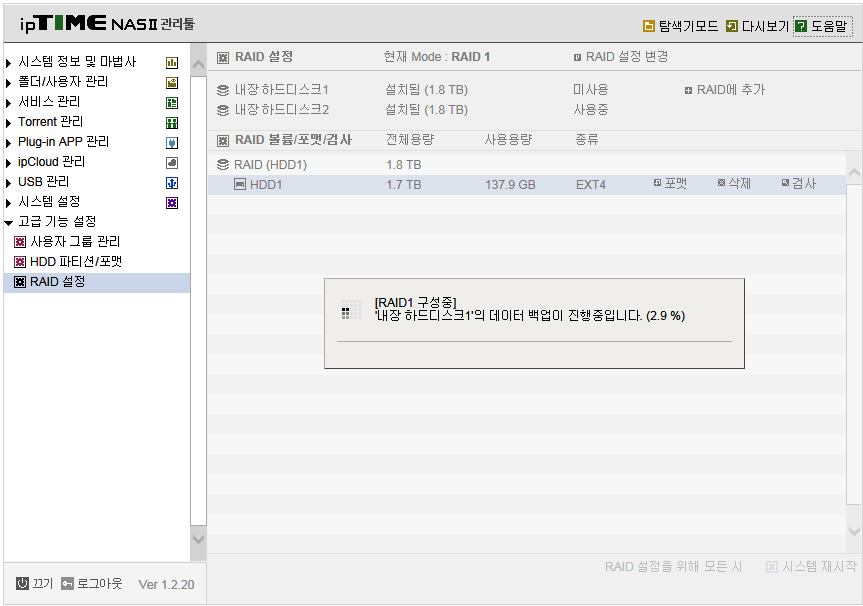Click the 시스템 설정 purple icon
Screen dimensions: 863x606
tap(172, 203)
